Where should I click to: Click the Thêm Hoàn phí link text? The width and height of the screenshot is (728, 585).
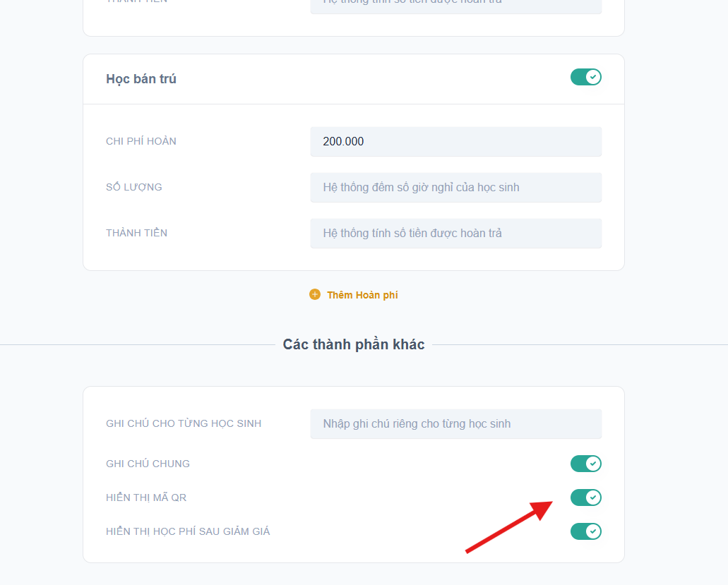362,295
